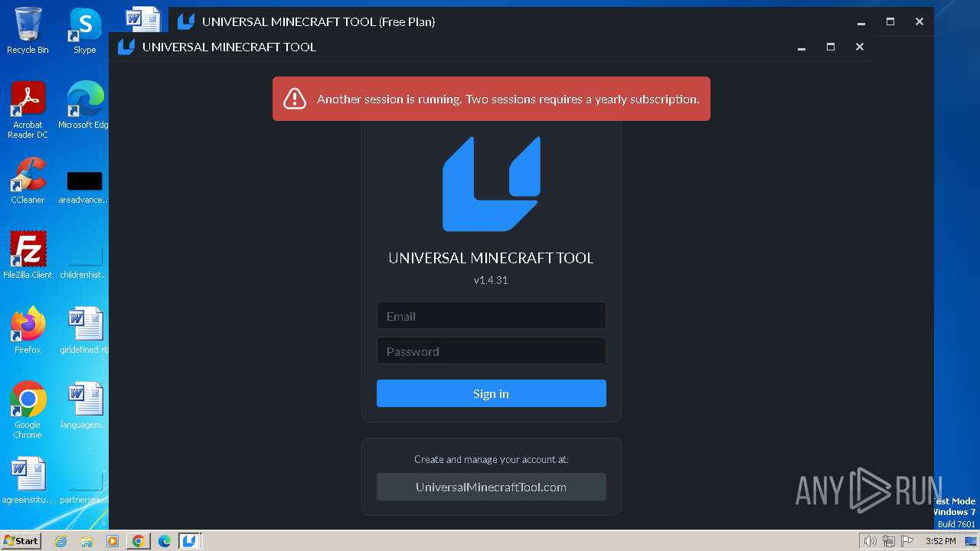Select the partnersee desktop file
The height and width of the screenshot is (551, 980).
click(84, 488)
